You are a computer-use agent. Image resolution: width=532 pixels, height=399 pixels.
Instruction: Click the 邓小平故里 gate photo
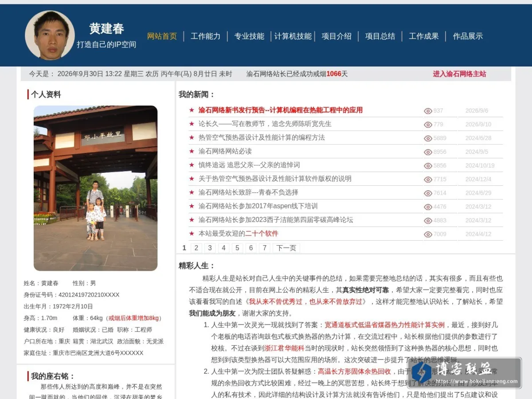point(95,188)
